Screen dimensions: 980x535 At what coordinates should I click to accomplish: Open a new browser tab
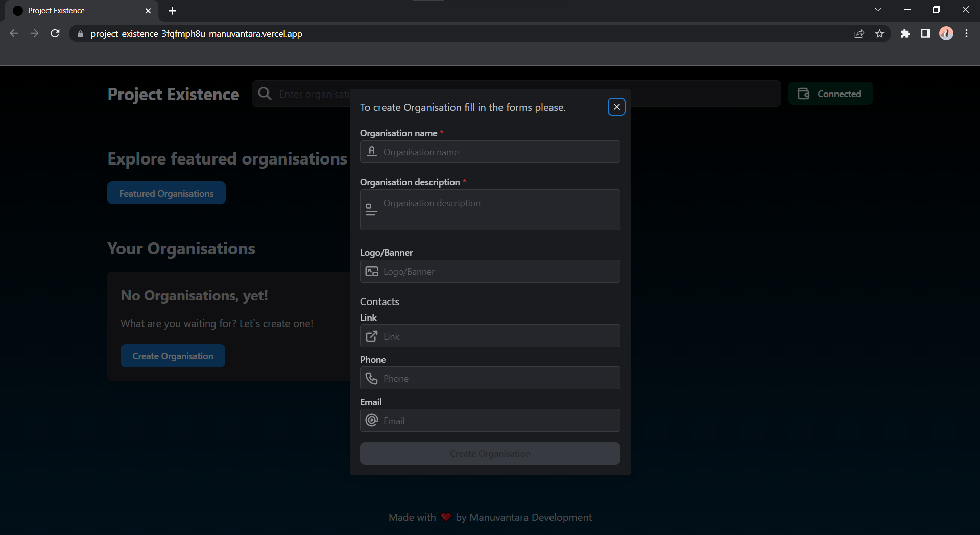pyautogui.click(x=173, y=11)
